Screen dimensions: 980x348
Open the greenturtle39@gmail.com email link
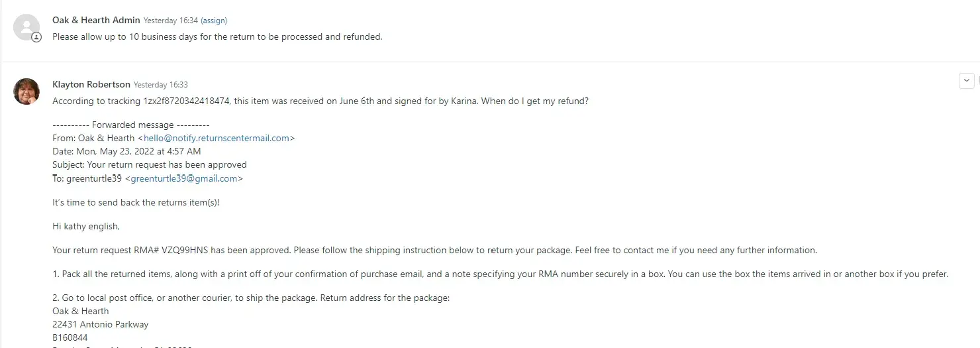click(x=184, y=178)
